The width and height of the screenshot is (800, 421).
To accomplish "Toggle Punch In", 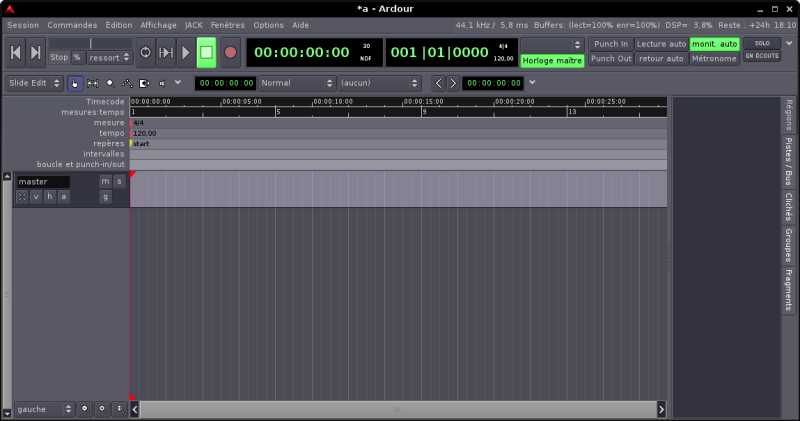I will (611, 44).
